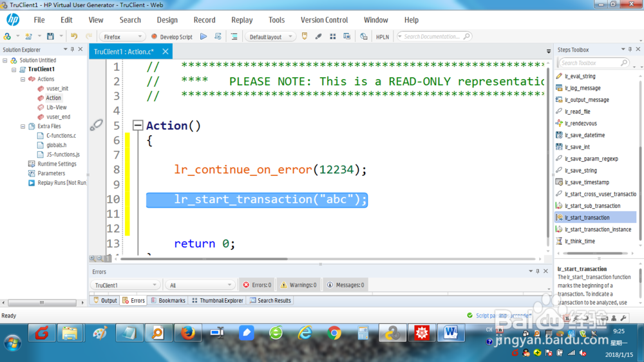The width and height of the screenshot is (644, 362).
Task: Switch to the Search Results tab
Action: tap(270, 300)
